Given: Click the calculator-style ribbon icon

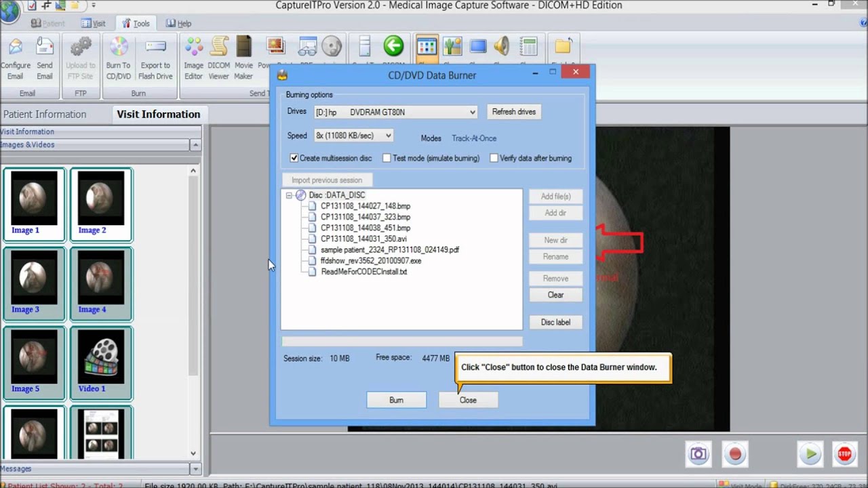Looking at the screenshot, I should (528, 47).
